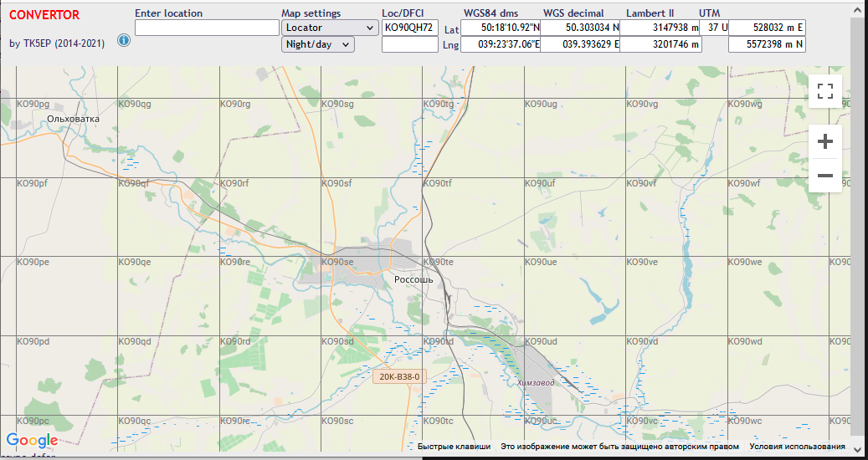
Task: Click the KO90QH72 locator field
Action: tap(409, 28)
